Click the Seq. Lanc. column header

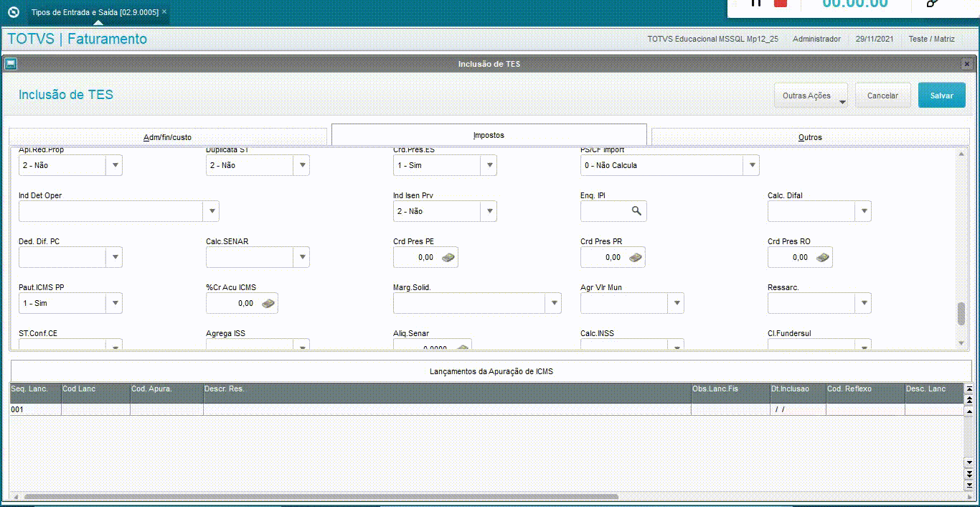click(x=35, y=393)
